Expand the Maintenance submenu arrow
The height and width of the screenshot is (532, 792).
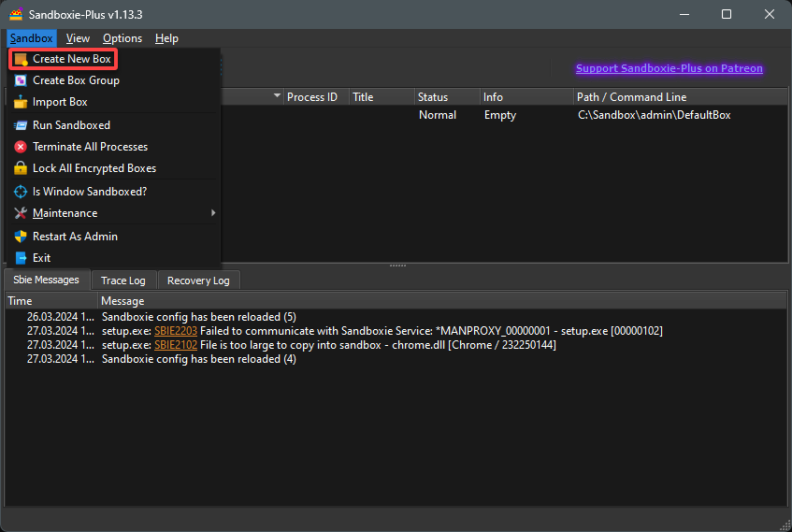[x=213, y=213]
